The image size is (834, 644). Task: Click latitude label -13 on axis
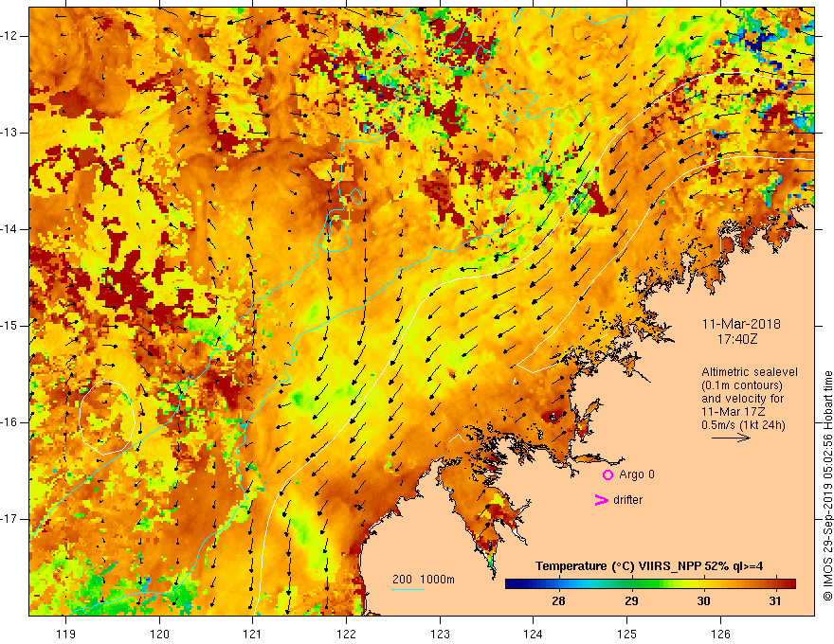(10, 133)
